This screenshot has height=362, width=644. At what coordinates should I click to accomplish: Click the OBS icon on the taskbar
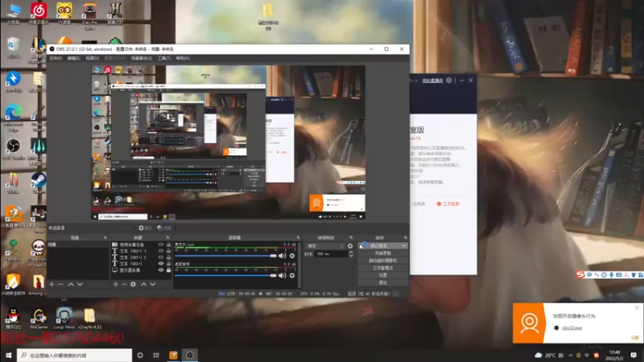189,355
